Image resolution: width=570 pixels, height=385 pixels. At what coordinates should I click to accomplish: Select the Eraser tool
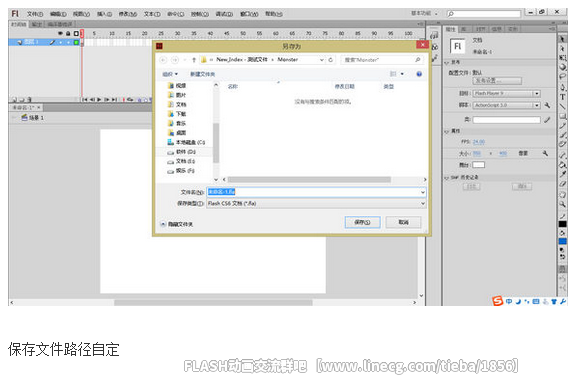click(562, 184)
